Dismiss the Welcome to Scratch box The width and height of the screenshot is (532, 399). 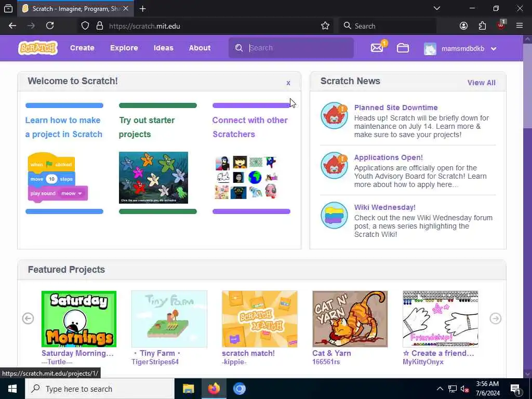(288, 83)
